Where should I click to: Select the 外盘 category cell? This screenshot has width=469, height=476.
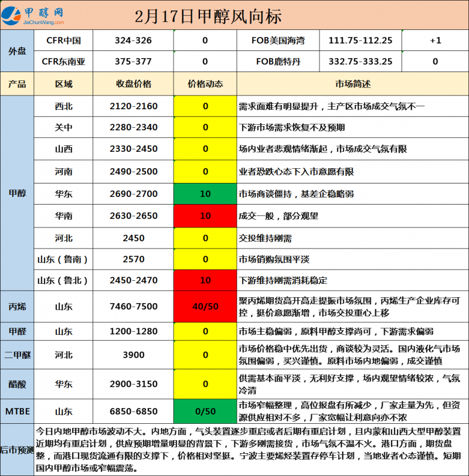tap(17, 51)
